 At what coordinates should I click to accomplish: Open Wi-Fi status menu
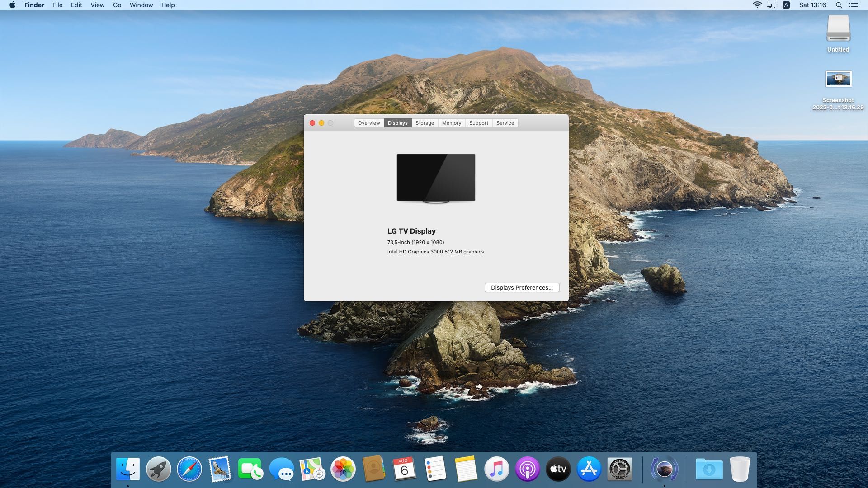[x=757, y=5]
